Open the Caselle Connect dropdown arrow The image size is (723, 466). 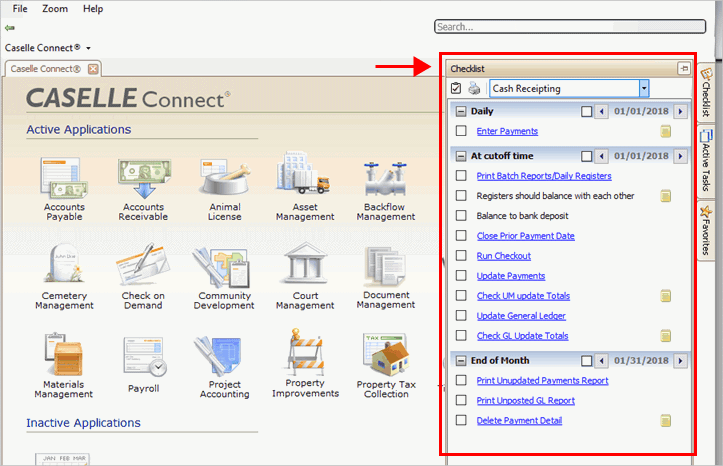tap(88, 48)
